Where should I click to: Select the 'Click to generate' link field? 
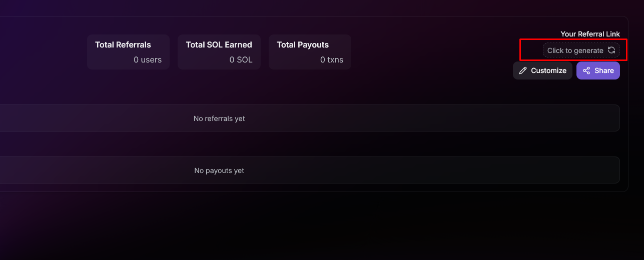click(575, 50)
